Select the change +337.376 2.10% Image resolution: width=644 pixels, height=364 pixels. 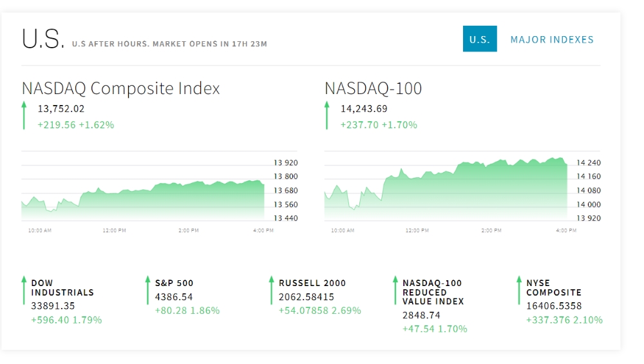pos(564,320)
